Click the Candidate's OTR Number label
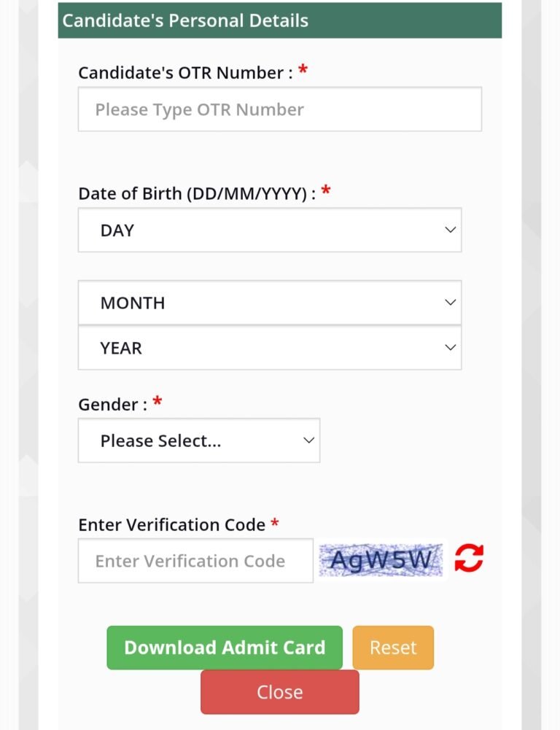 pos(185,73)
